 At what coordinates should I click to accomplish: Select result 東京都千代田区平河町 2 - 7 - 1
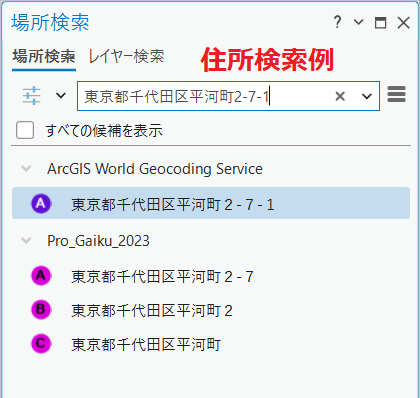211,203
